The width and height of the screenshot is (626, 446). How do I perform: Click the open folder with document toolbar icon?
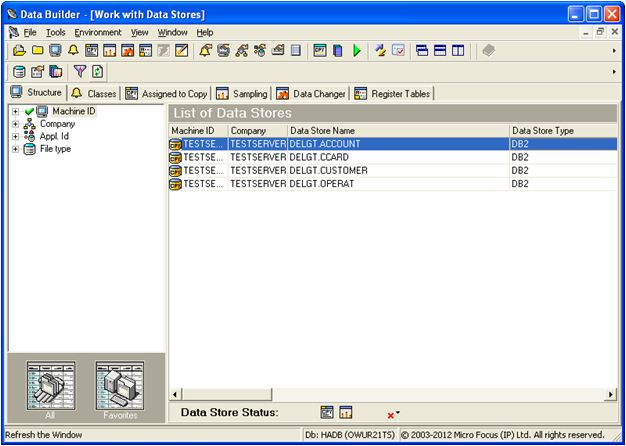pyautogui.click(x=19, y=51)
